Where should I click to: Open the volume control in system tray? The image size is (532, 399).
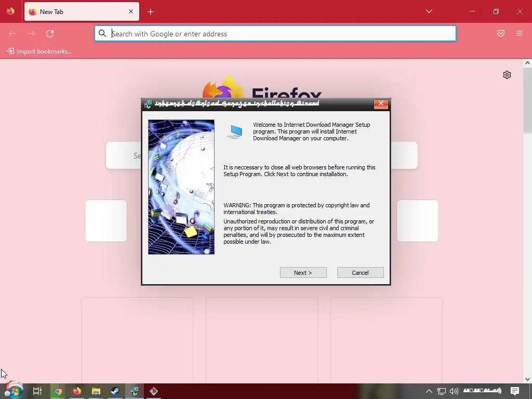point(454,391)
